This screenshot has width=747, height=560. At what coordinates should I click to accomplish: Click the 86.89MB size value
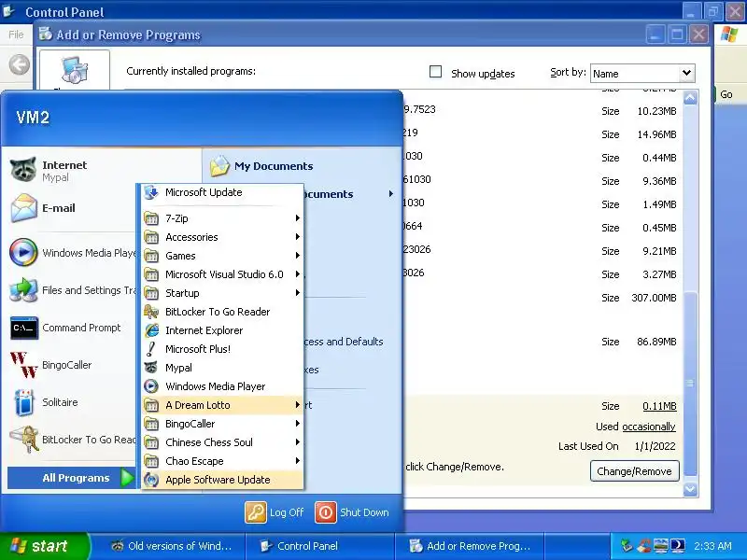(656, 342)
